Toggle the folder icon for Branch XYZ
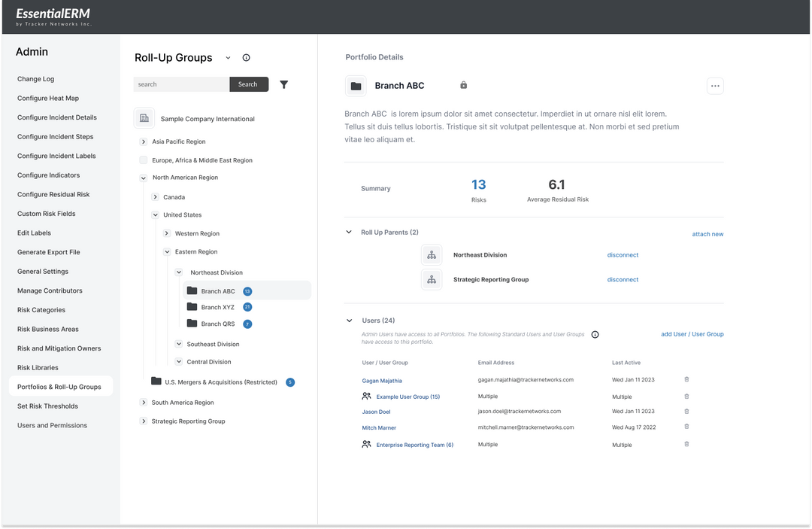 tap(191, 307)
